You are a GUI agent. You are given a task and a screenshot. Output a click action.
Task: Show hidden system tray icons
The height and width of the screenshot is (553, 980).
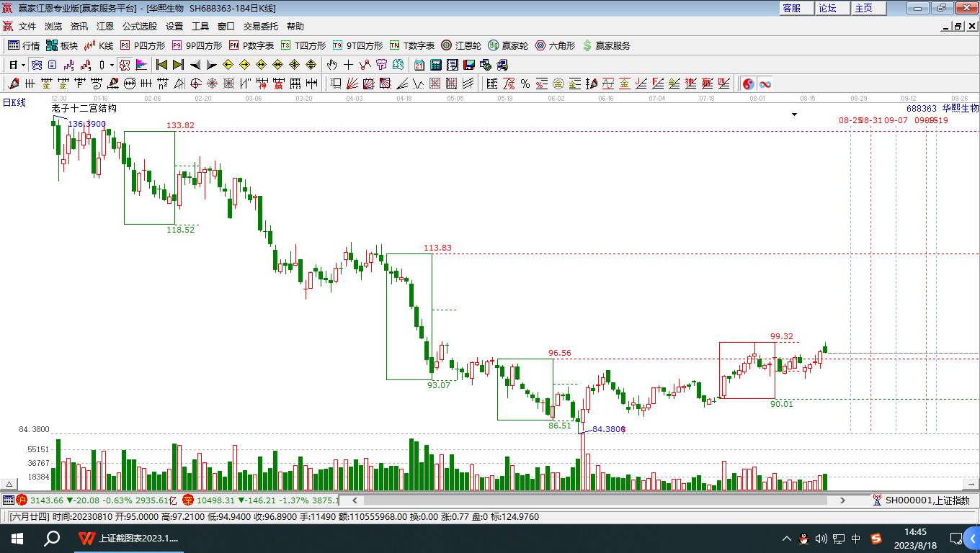pos(787,539)
